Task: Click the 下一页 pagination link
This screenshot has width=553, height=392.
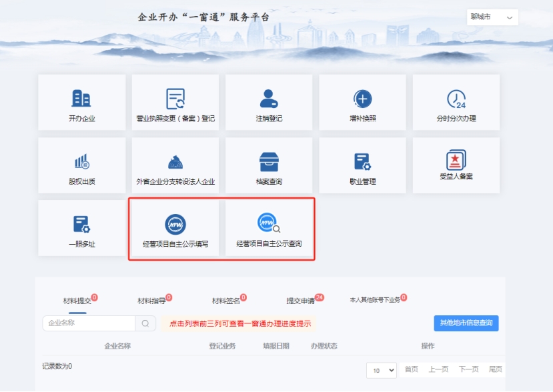Action: (468, 369)
